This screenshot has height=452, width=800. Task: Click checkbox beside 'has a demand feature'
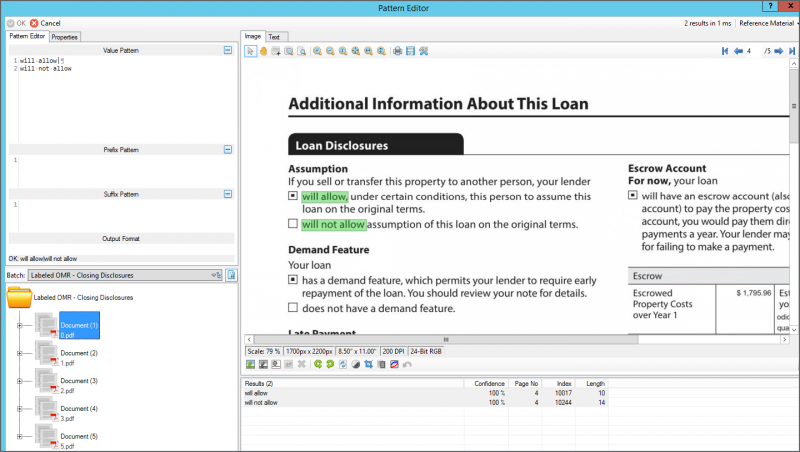point(293,280)
